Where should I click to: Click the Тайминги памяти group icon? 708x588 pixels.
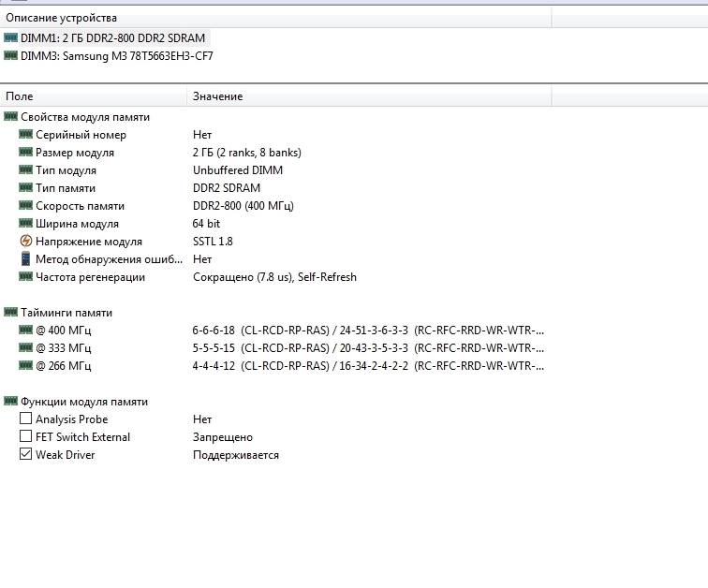pyautogui.click(x=11, y=312)
